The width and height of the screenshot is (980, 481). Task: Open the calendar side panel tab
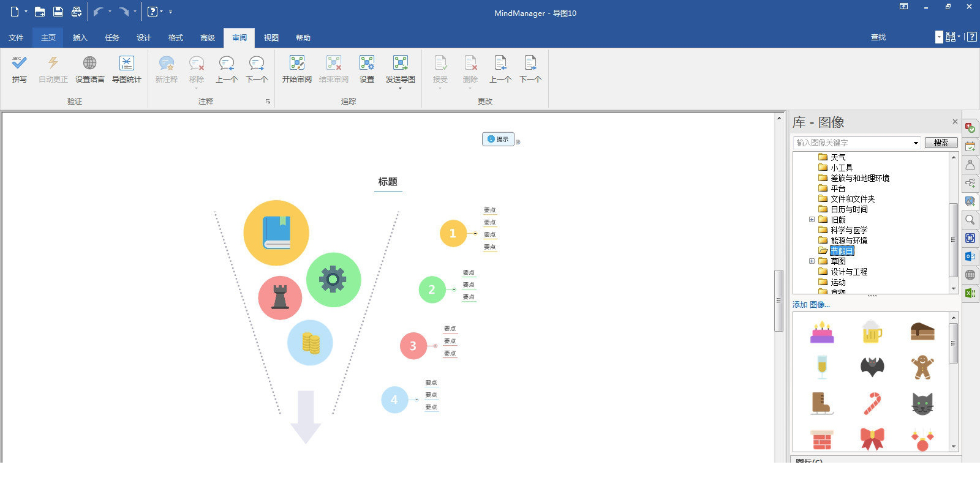click(970, 146)
